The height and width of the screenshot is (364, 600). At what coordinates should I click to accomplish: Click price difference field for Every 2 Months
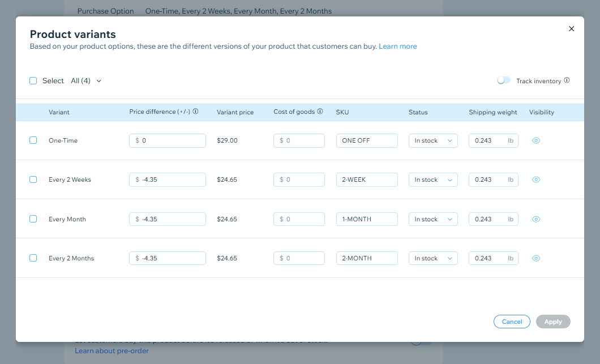click(168, 258)
